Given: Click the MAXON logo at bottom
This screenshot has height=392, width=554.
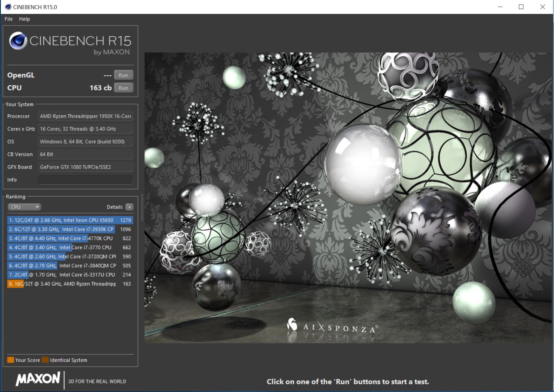Looking at the screenshot, I should click(x=38, y=379).
